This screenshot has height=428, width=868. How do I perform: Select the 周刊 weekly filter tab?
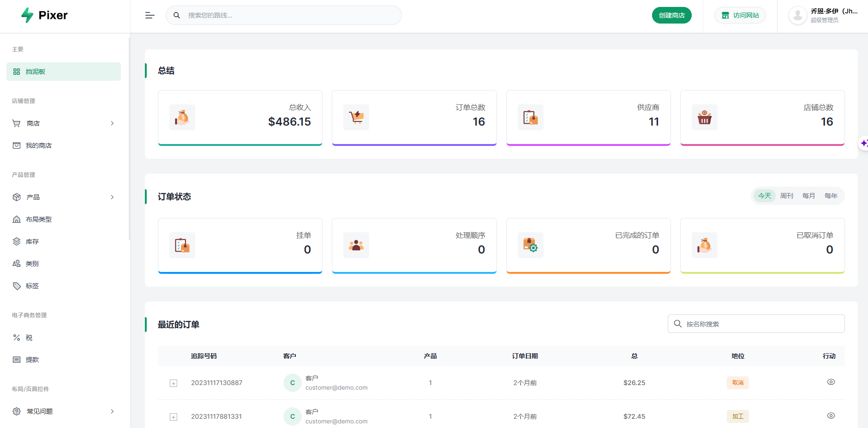click(x=786, y=195)
